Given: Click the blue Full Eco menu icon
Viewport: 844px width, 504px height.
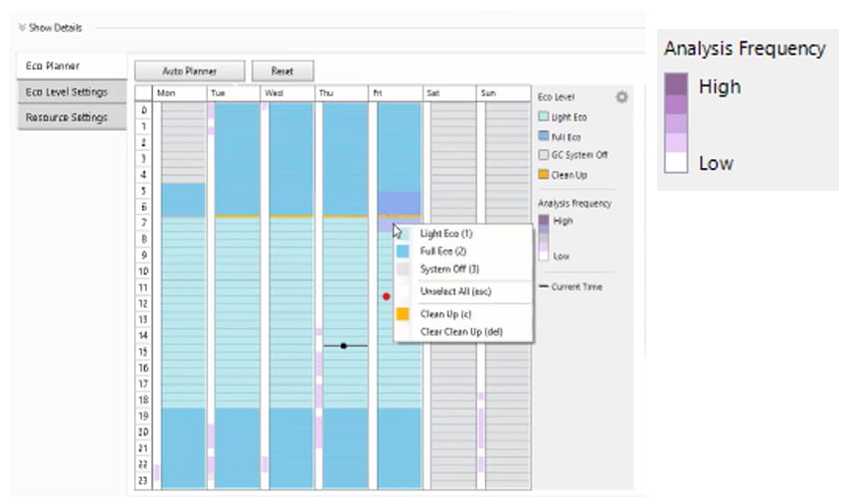Looking at the screenshot, I should pos(403,251).
